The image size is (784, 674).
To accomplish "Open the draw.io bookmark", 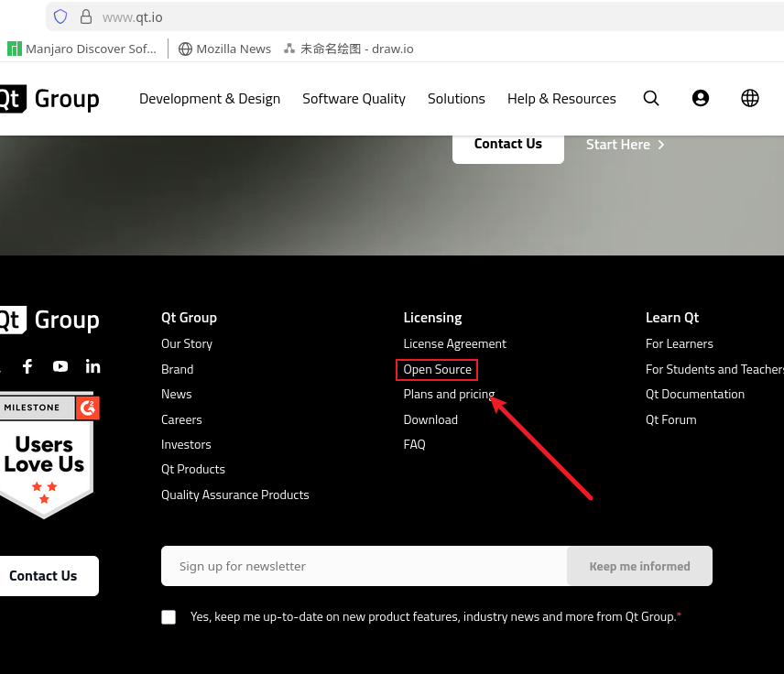I will point(349,49).
